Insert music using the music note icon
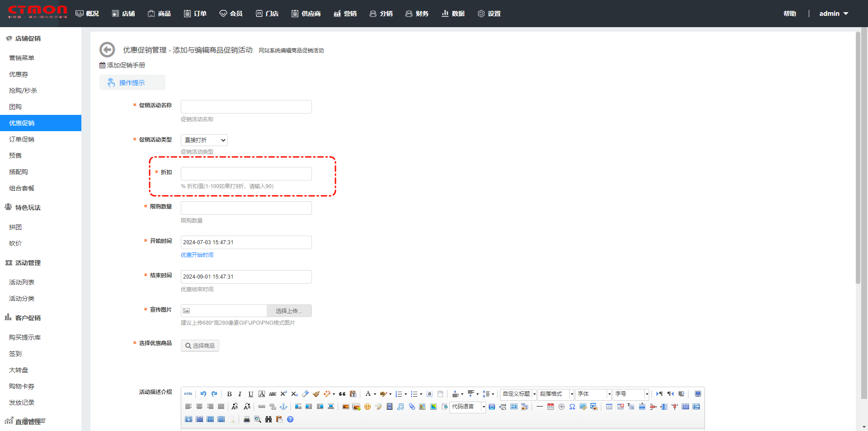The image size is (868, 431). (x=401, y=407)
